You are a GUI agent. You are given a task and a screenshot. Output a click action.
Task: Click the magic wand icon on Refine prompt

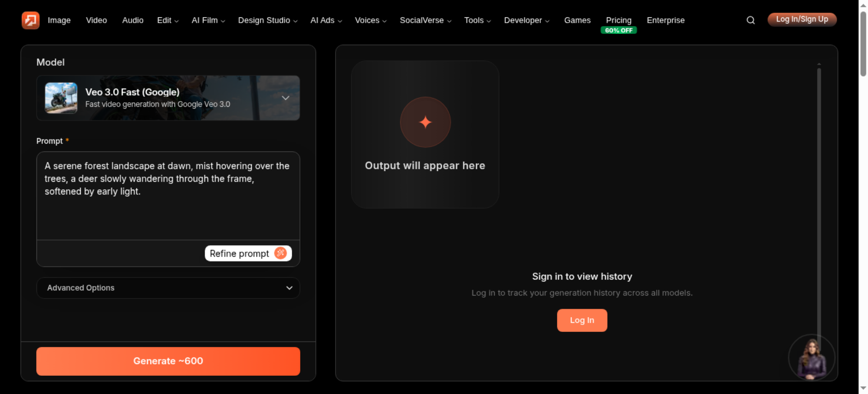tap(281, 253)
